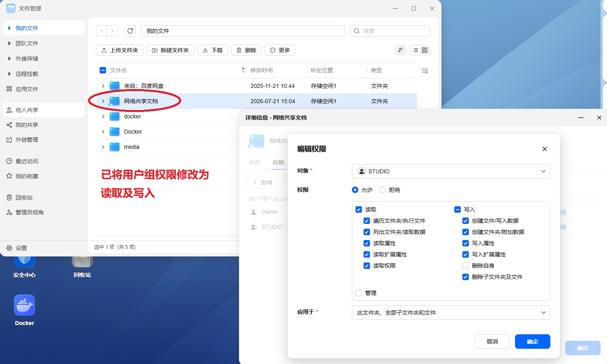Open column settings icon in header
The image size is (607, 364).
(425, 71)
